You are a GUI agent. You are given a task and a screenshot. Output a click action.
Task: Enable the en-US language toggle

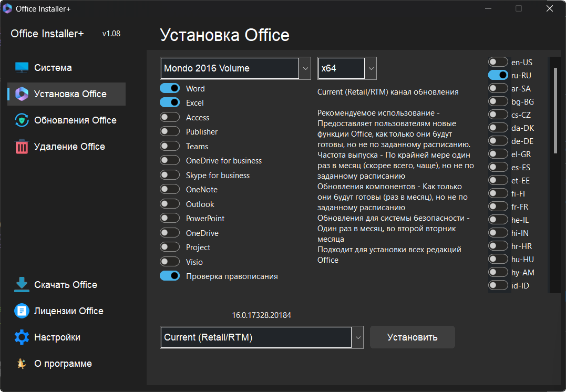[x=498, y=61]
